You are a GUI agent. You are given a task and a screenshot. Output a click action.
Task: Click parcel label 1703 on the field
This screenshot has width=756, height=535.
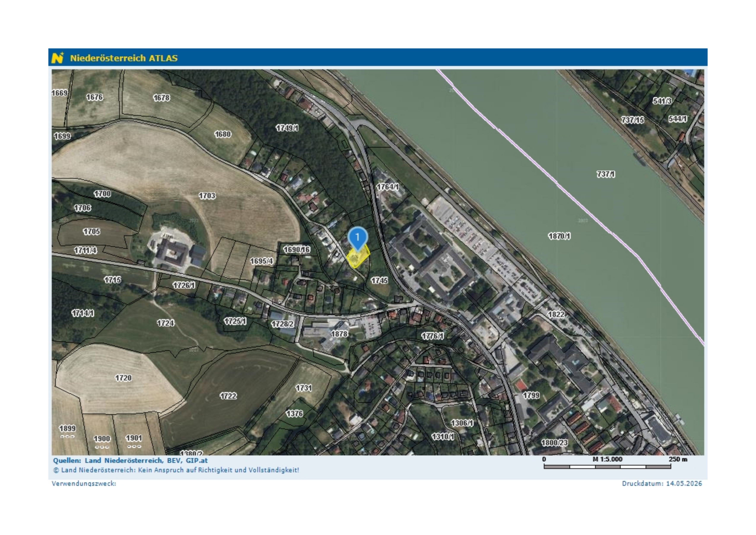pos(207,196)
